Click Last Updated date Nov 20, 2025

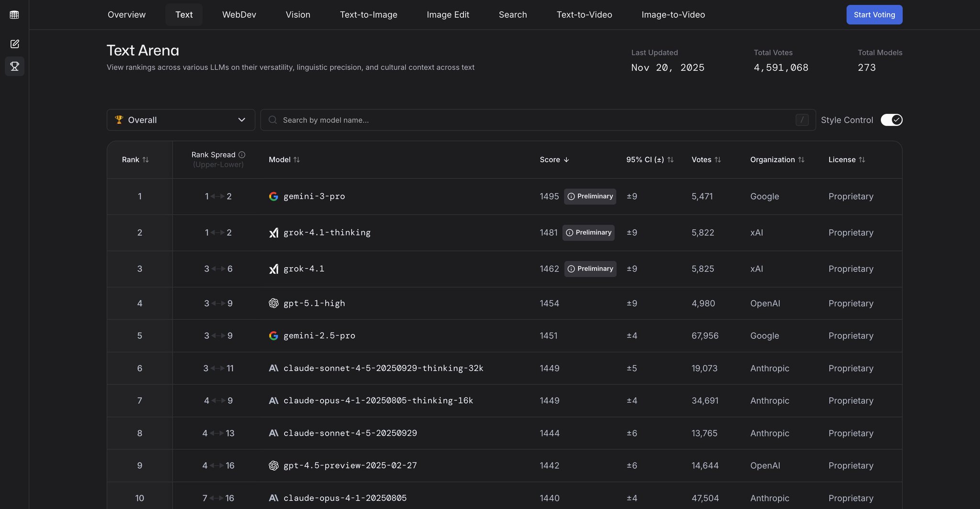(x=668, y=68)
